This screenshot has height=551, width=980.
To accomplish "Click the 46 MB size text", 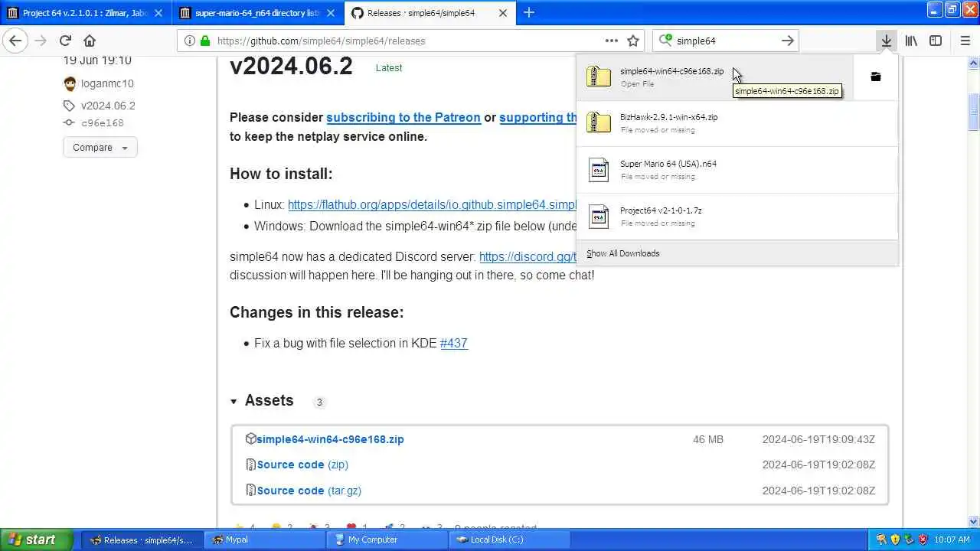I will point(708,439).
